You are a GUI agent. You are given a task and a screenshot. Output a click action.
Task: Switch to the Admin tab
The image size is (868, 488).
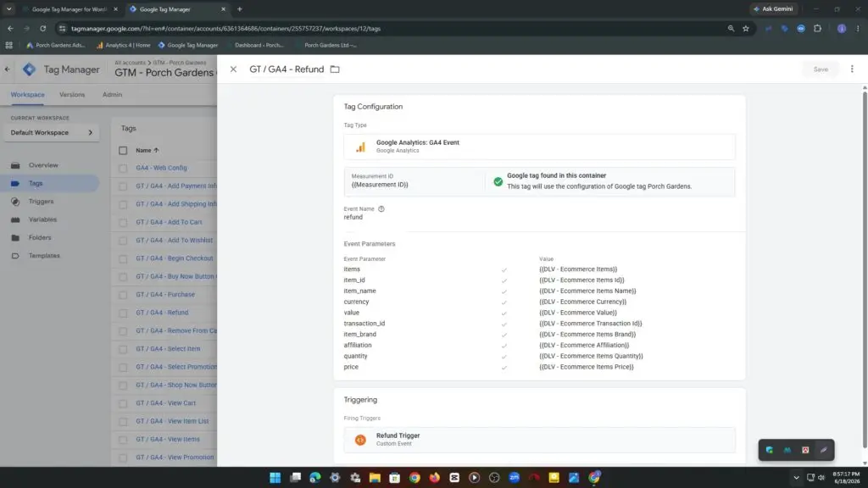tap(112, 95)
